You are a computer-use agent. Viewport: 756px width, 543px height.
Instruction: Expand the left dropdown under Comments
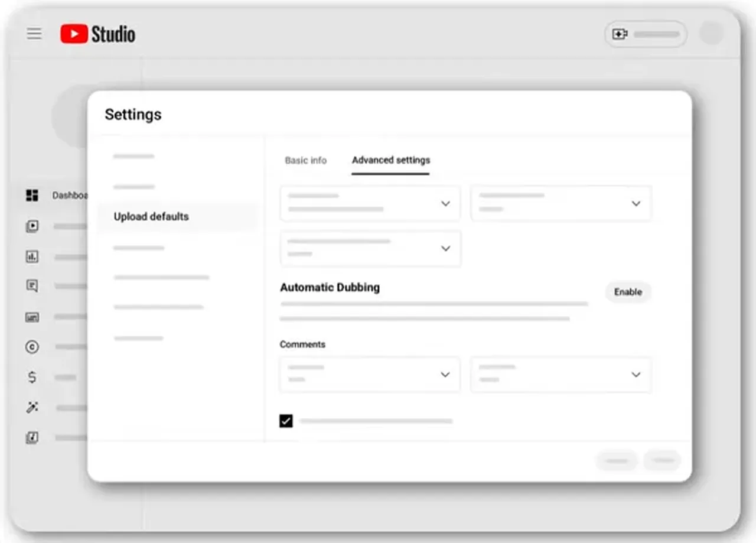370,375
